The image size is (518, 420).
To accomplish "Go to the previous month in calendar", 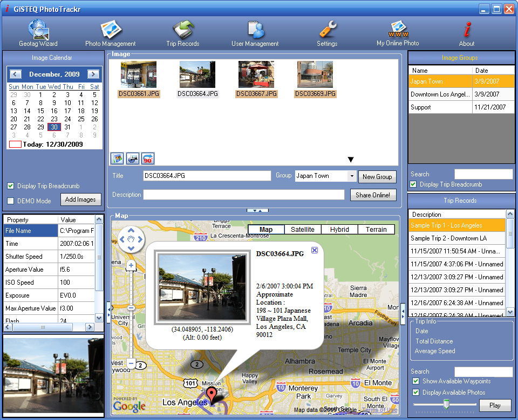I will point(16,74).
